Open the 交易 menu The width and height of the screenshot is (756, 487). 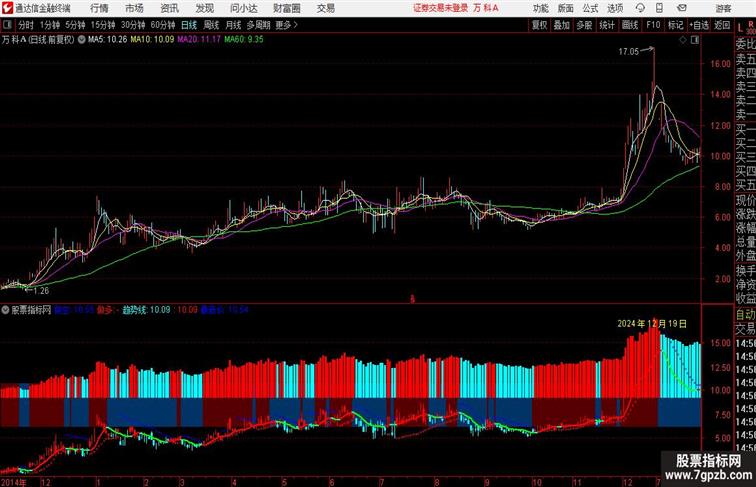[325, 8]
